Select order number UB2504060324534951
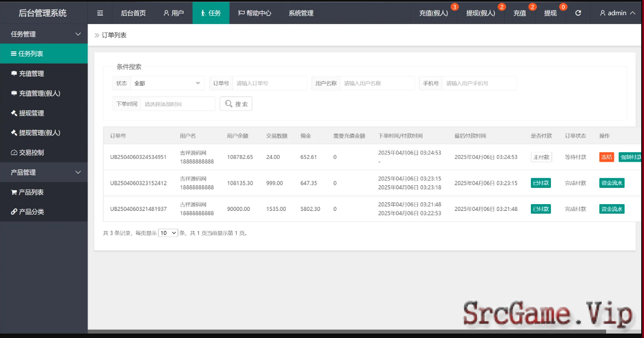The height and width of the screenshot is (338, 644). click(138, 157)
